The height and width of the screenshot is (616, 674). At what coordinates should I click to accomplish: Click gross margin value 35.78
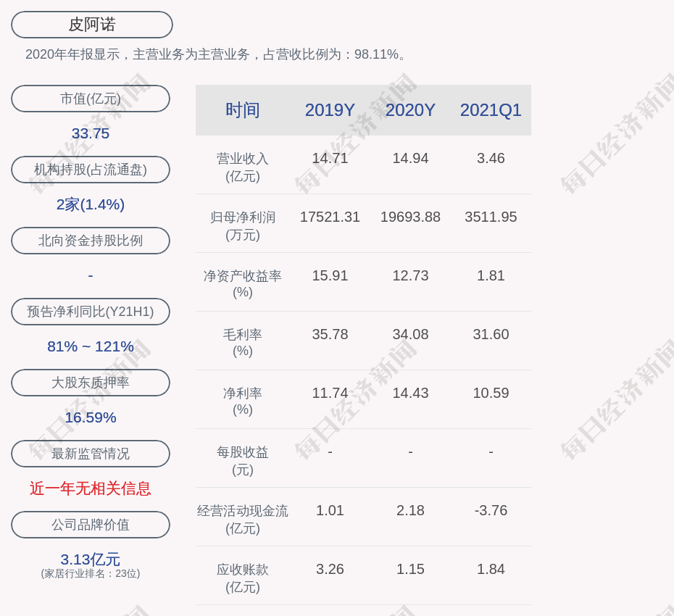(x=330, y=334)
